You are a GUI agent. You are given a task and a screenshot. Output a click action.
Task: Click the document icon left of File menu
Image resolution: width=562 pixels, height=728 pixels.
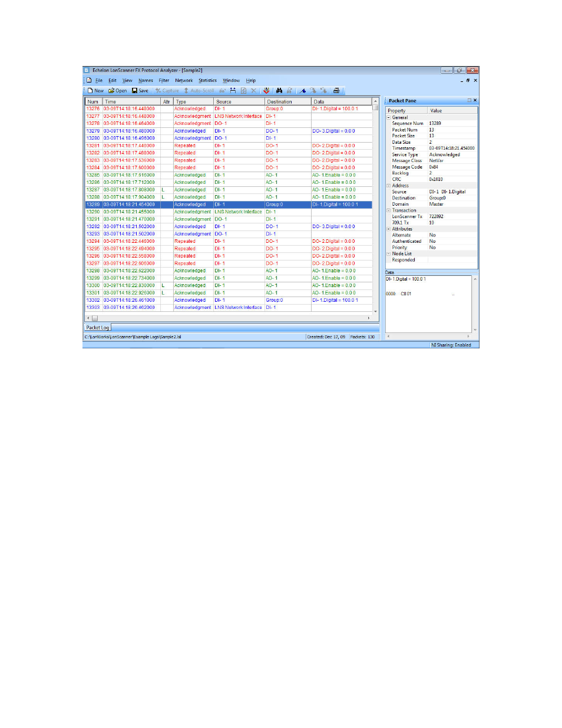coord(89,80)
